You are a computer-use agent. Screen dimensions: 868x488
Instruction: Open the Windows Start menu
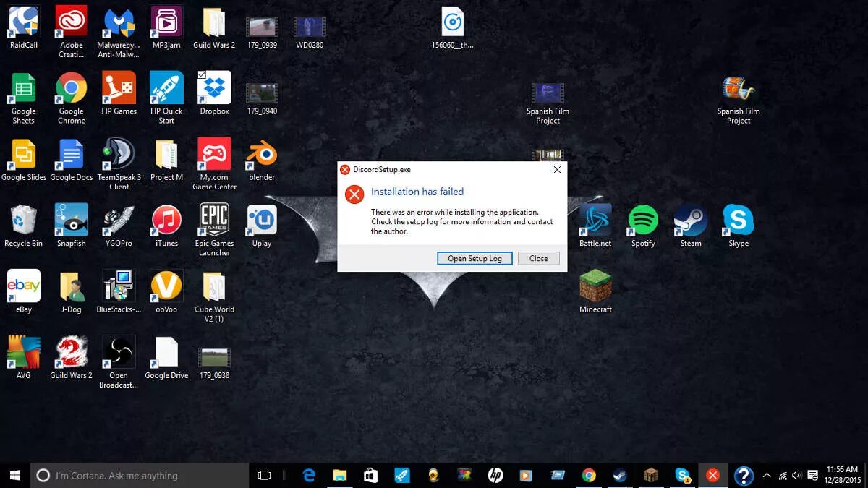(15, 475)
